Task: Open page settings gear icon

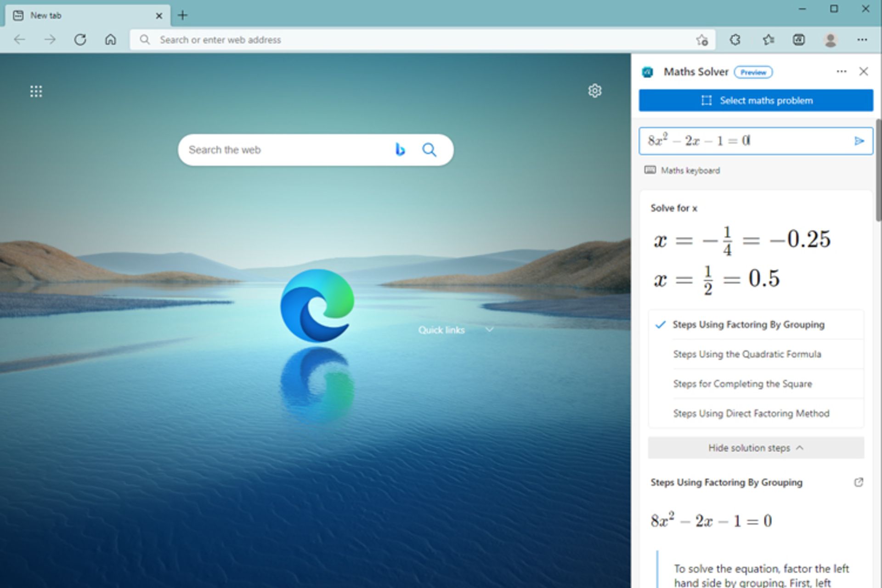Action: click(595, 91)
